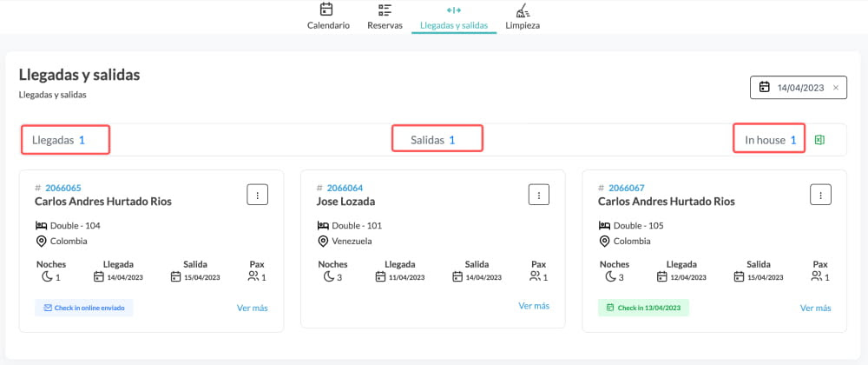This screenshot has height=365, width=868.
Task: Open reservation number 2066065 link
Action: 63,188
